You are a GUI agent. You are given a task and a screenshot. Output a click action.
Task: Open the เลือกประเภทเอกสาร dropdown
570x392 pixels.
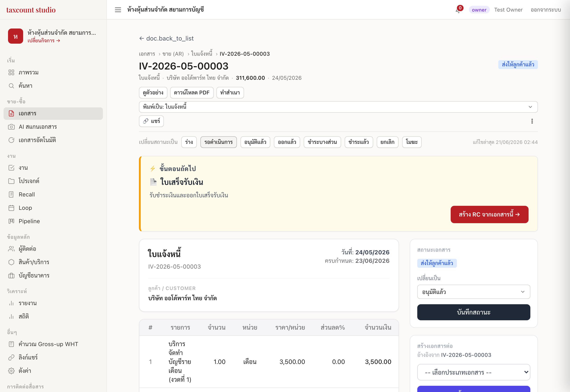(x=474, y=372)
